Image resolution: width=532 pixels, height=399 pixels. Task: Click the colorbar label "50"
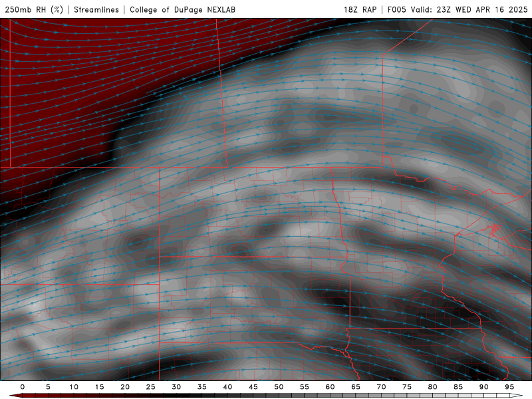pyautogui.click(x=279, y=387)
